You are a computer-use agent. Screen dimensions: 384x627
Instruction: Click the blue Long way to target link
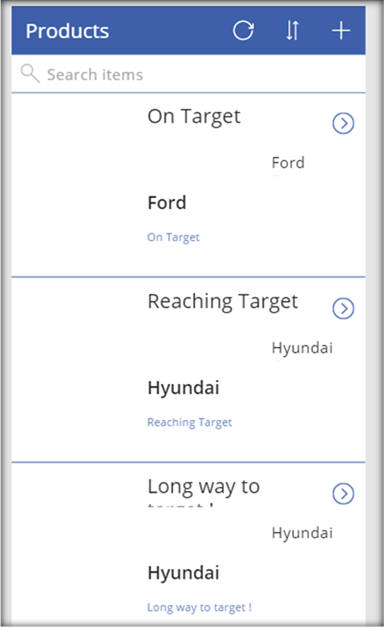199,608
